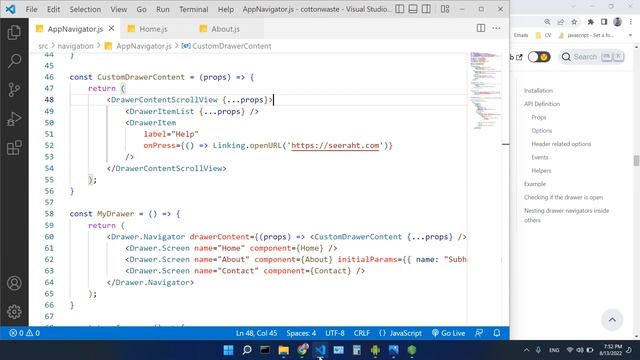This screenshot has height=360, width=640.
Task: Open the browser extensions puzzle icon
Action: (x=590, y=22)
